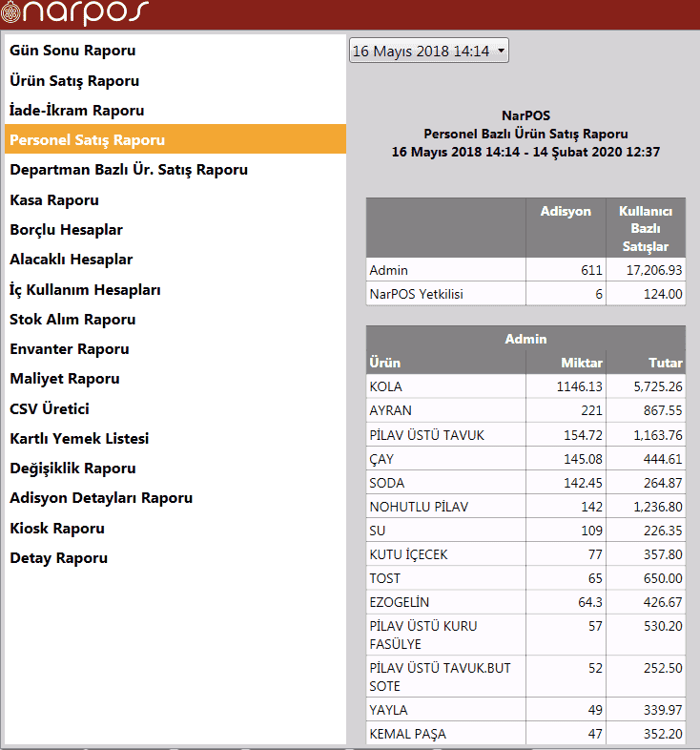Screen dimensions: 700x750
Task: Go to Kasa Raporu
Action: 54,200
